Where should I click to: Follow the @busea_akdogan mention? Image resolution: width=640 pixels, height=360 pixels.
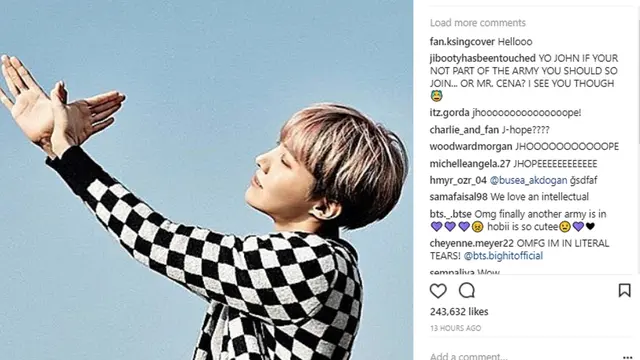pos(528,180)
